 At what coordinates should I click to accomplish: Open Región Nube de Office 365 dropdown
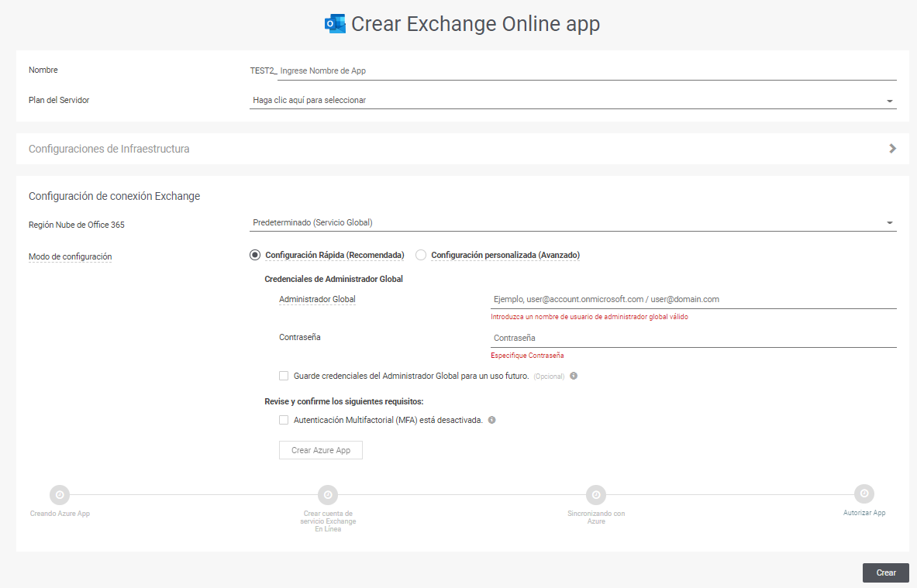(x=573, y=222)
